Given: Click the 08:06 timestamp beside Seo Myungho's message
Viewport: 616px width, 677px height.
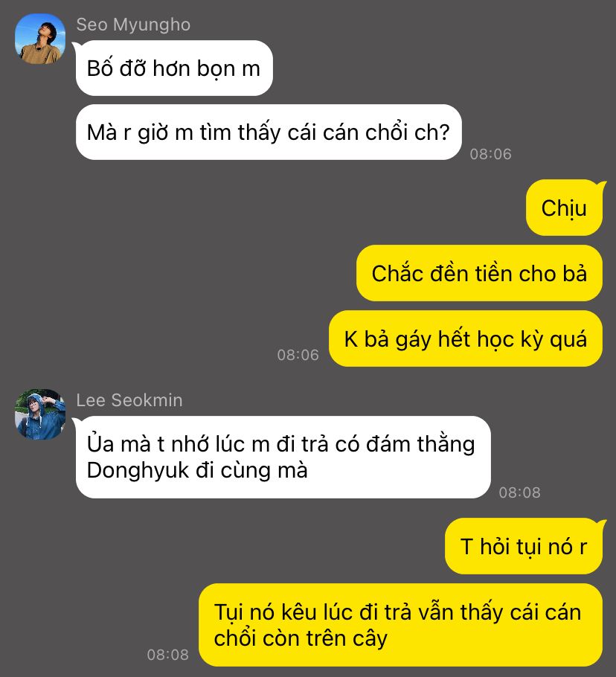Looking at the screenshot, I should 491,154.
